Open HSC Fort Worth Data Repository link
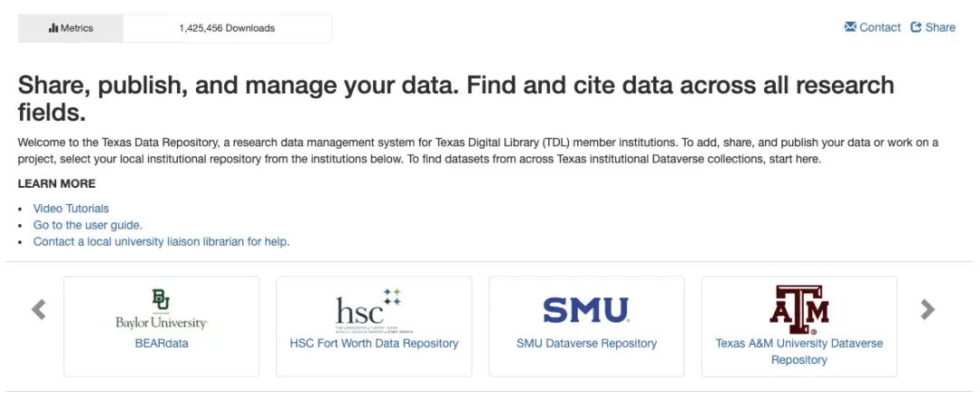 point(374,344)
